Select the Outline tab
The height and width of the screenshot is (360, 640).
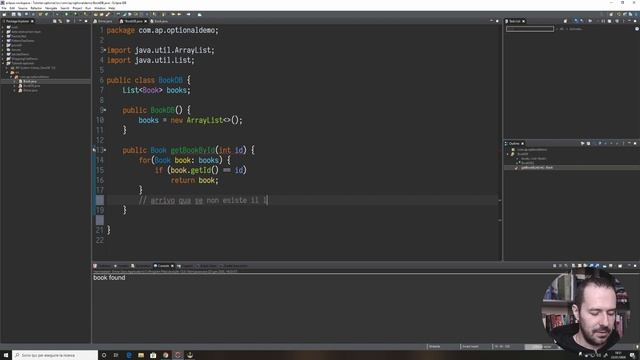pyautogui.click(x=514, y=144)
